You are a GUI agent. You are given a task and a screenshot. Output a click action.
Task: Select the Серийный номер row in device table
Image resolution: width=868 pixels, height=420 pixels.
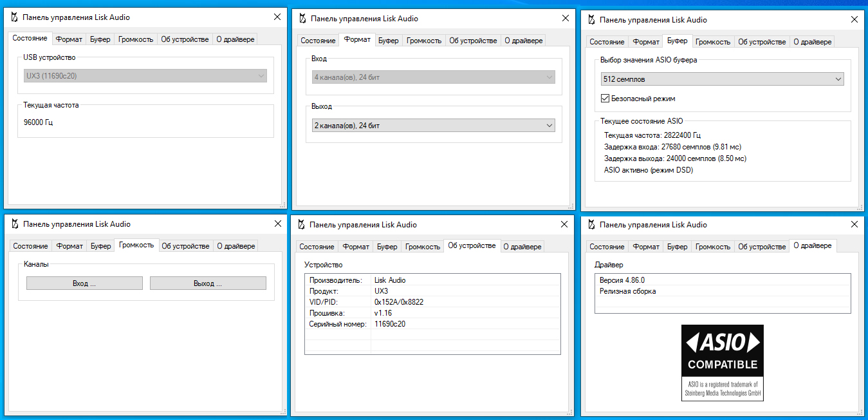[x=432, y=324]
